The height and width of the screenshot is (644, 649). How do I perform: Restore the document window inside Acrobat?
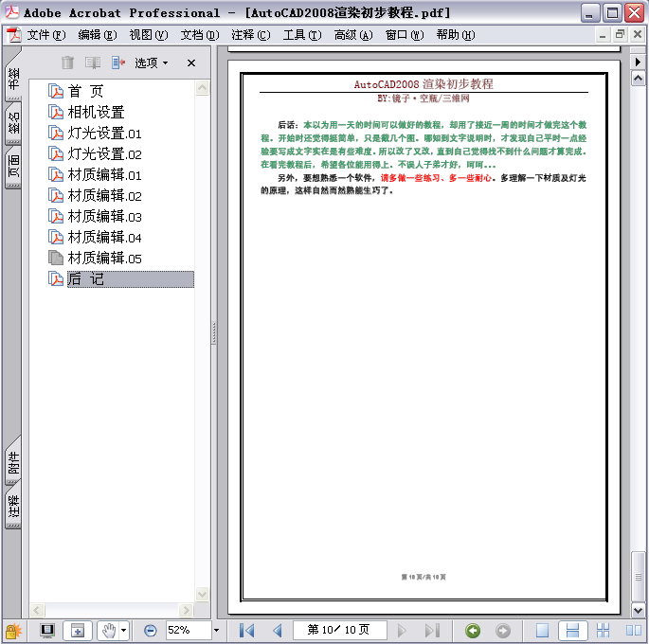pyautogui.click(x=620, y=34)
